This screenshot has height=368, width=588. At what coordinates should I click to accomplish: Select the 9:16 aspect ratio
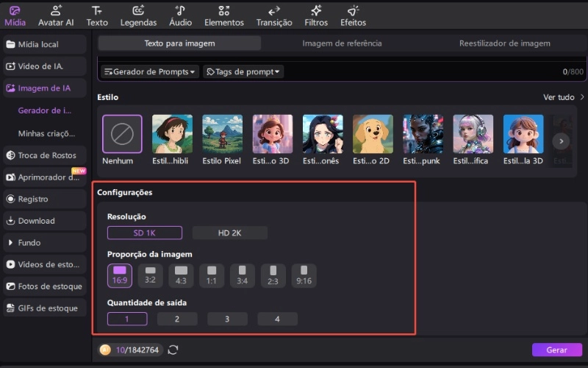coord(304,275)
